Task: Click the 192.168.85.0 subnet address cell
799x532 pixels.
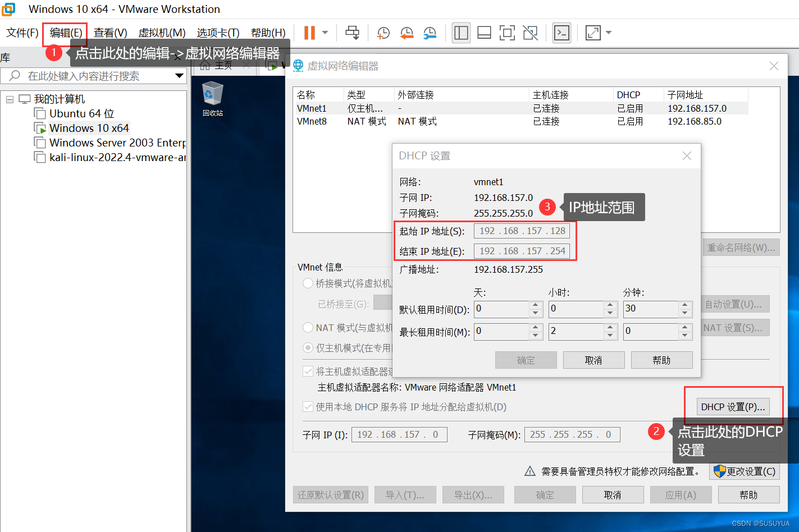Action: (694, 121)
